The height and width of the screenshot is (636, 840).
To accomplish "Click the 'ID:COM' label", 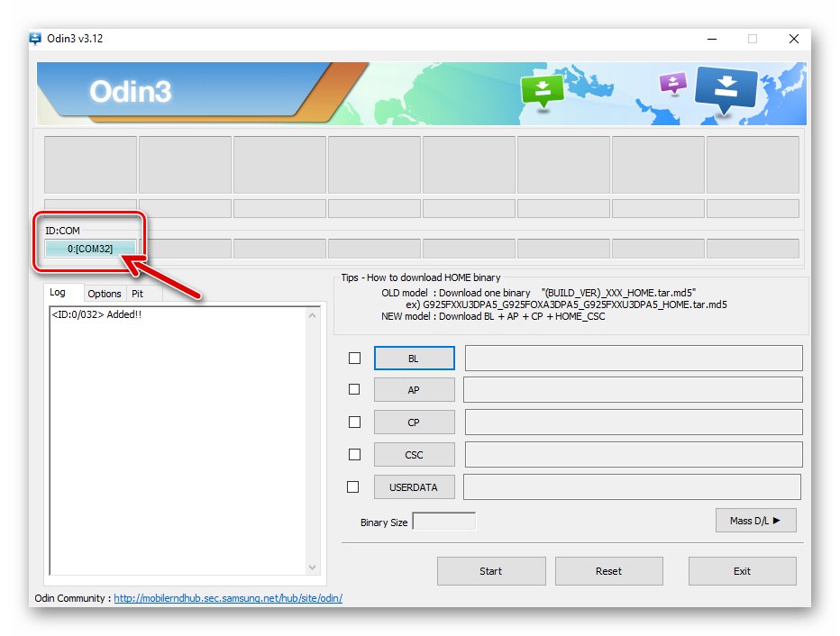I will (x=62, y=231).
